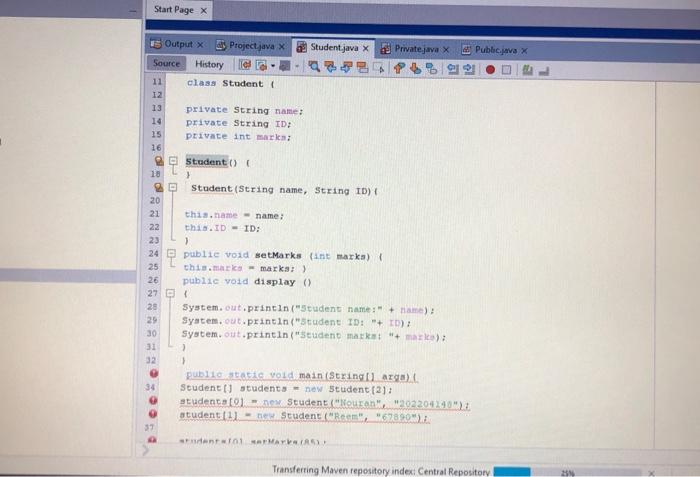700x477 pixels.
Task: Switch to the Project.java tab
Action: [251, 46]
